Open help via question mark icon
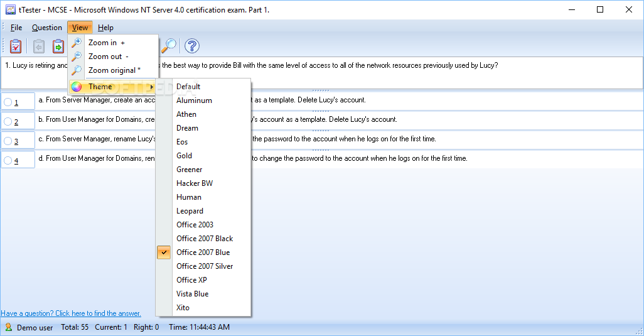The height and width of the screenshot is (336, 644). tap(192, 46)
